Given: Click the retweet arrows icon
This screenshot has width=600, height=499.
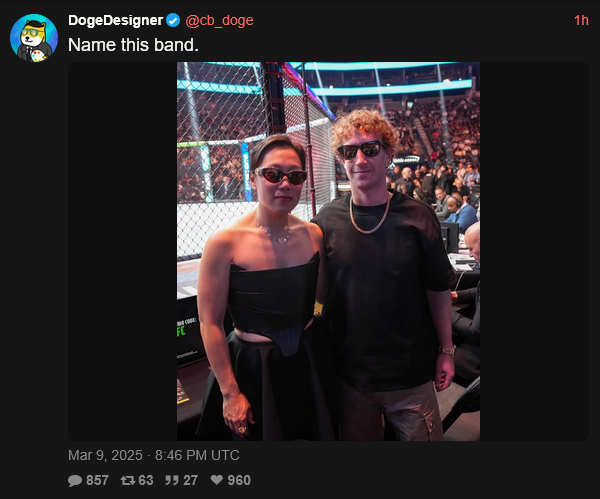Looking at the screenshot, I should (x=128, y=480).
